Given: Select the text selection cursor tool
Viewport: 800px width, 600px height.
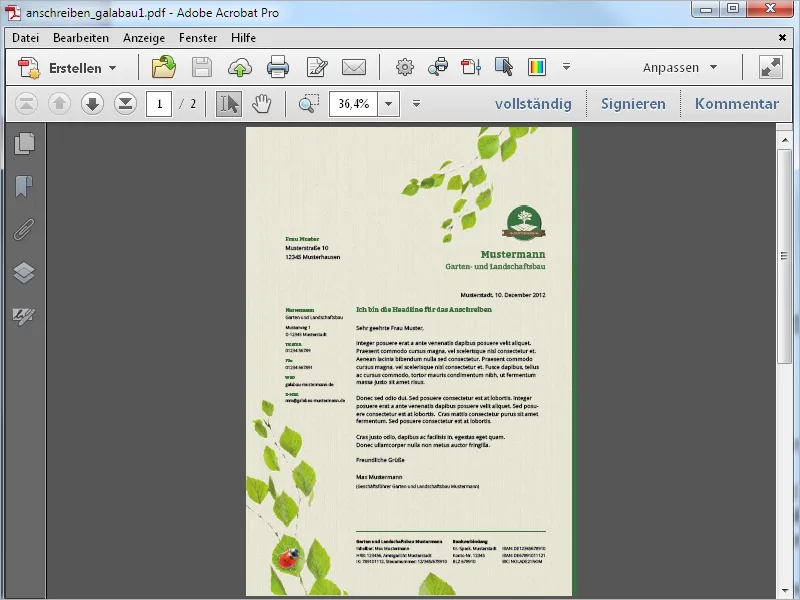Looking at the screenshot, I should [x=229, y=104].
